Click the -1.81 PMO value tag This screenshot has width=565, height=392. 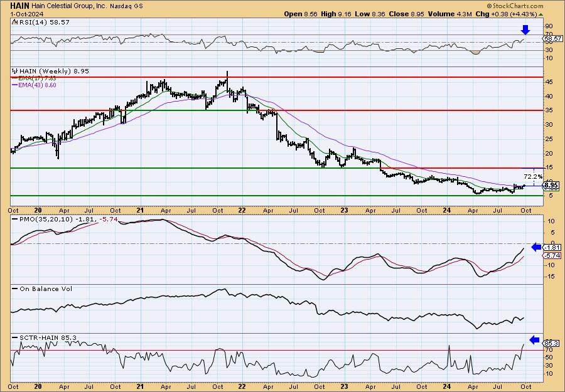click(552, 247)
